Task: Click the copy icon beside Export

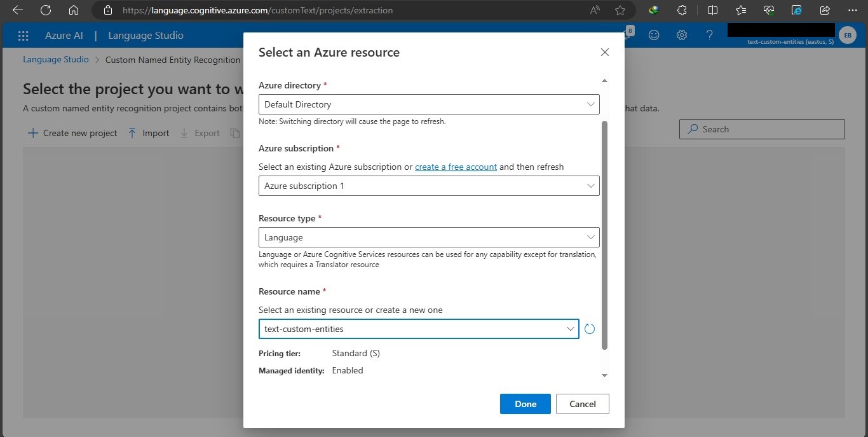Action: pos(235,133)
